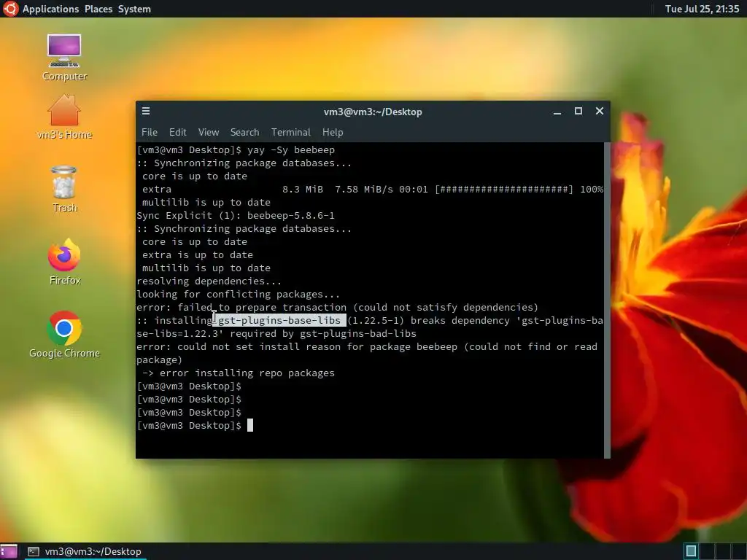The height and width of the screenshot is (560, 747).
Task: Launch Firefox from the desktop
Action: [x=64, y=262]
